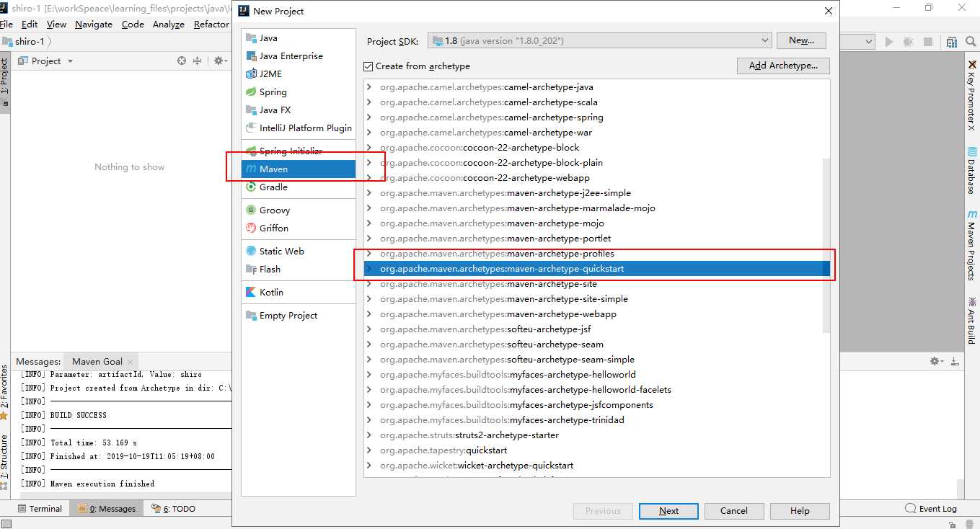Click gear icon in Messages panel
This screenshot has height=529, width=980.
pyautogui.click(x=936, y=361)
